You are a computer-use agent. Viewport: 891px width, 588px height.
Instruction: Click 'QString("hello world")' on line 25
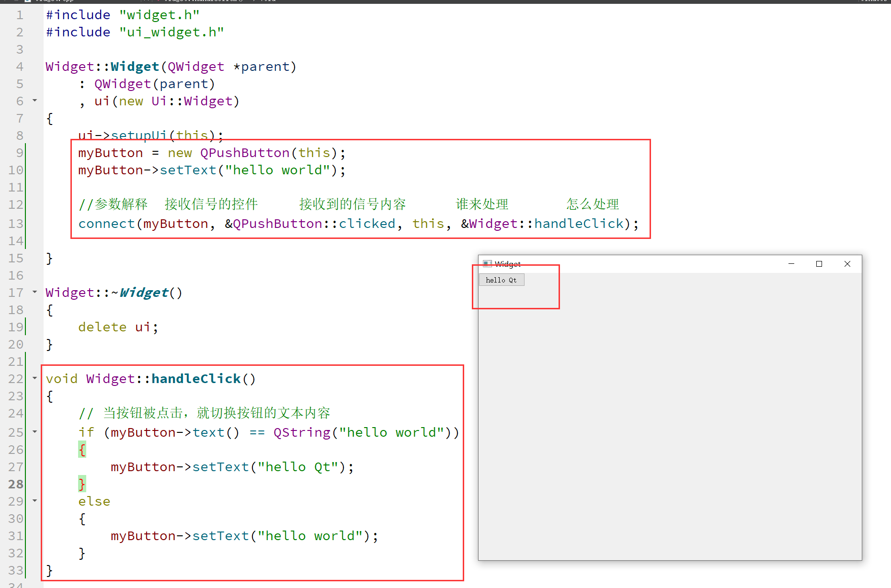click(363, 432)
